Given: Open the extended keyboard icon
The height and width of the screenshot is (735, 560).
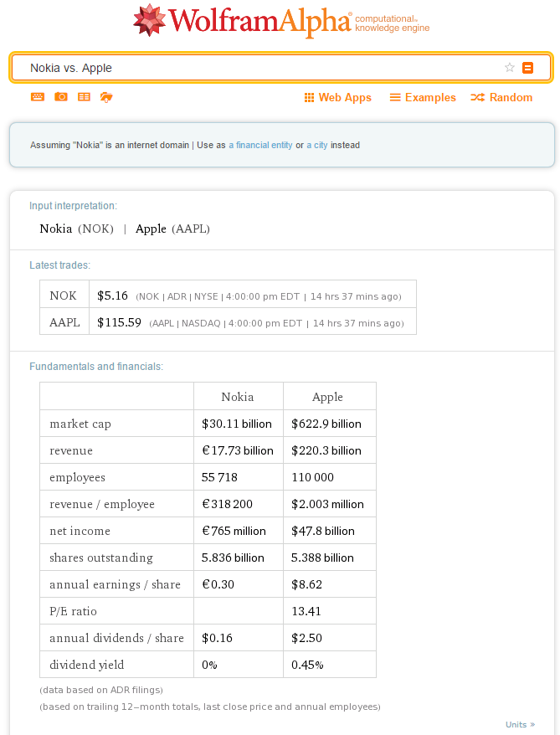Looking at the screenshot, I should (x=38, y=97).
